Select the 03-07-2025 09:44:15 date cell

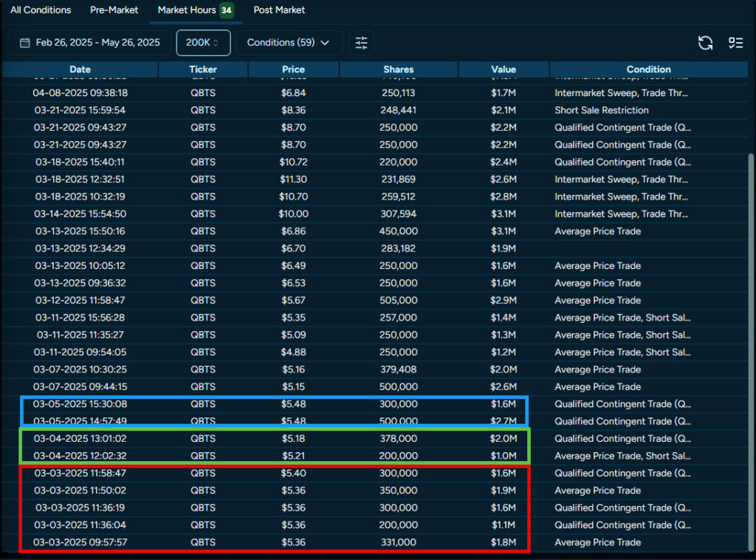[x=80, y=387]
